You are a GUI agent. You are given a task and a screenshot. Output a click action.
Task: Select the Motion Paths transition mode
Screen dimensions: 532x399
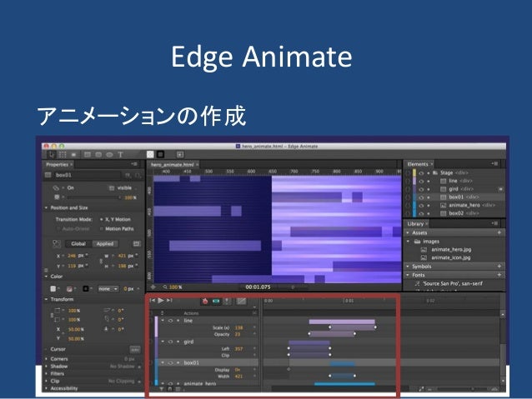(117, 229)
